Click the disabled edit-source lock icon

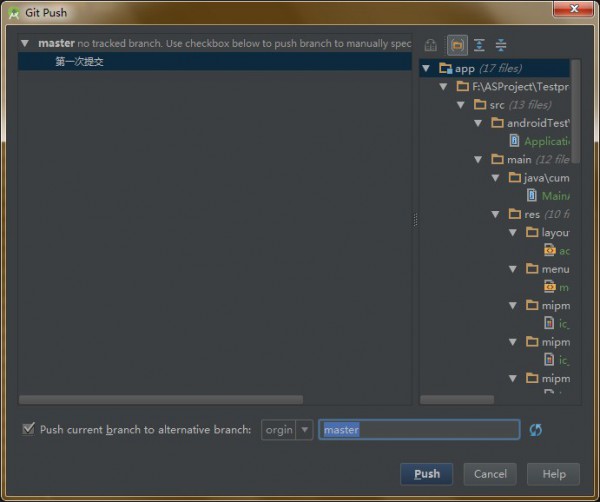coord(430,45)
